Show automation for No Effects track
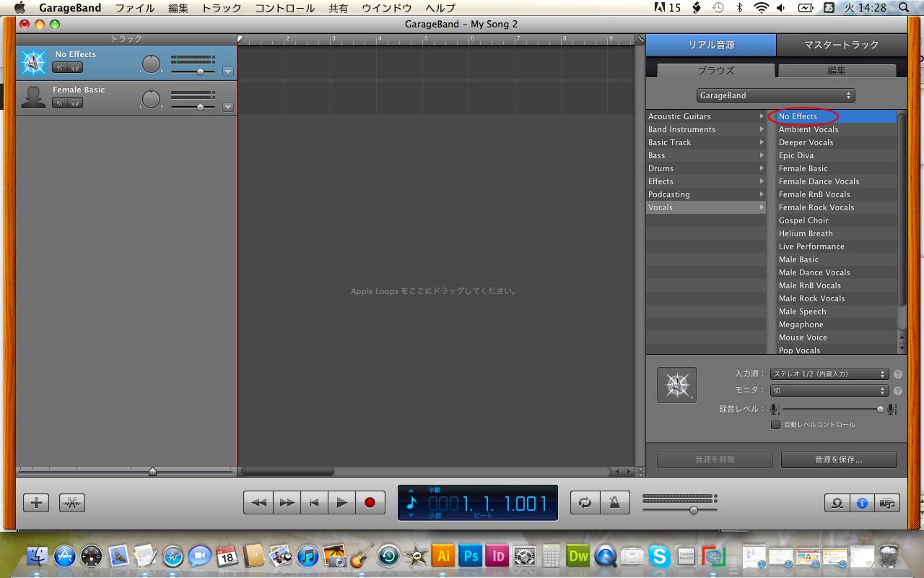Viewport: 924px width, 578px height. [x=228, y=72]
